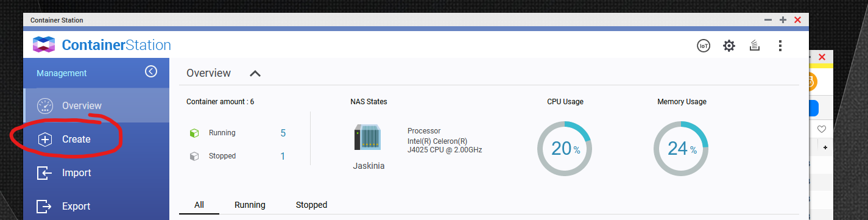This screenshot has height=220, width=868.
Task: Minimize the Container Station window
Action: (769, 20)
